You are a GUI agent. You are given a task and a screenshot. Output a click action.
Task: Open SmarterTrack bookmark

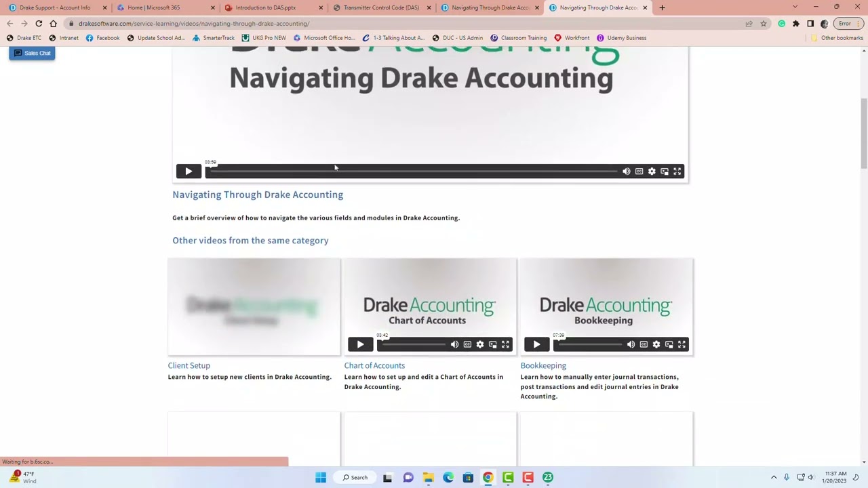pos(214,38)
